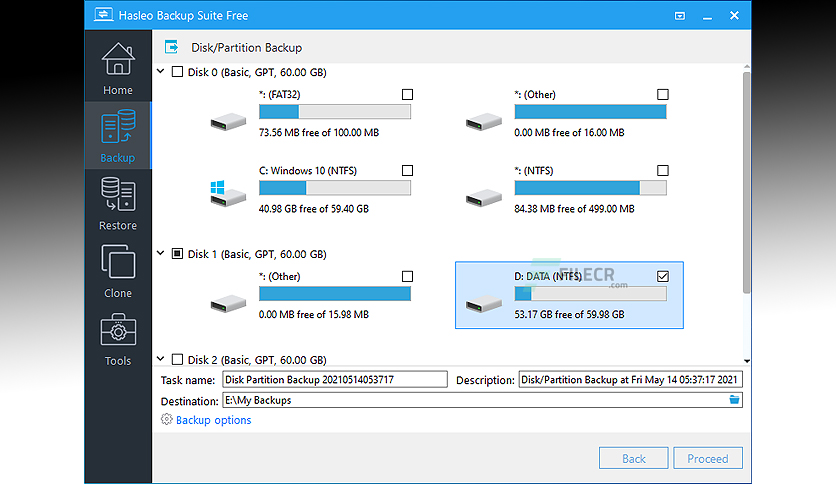This screenshot has width=836, height=484.
Task: Click the 'Disk 1 (Basic, GPT, 60.00 GB)' label
Action: tap(257, 254)
